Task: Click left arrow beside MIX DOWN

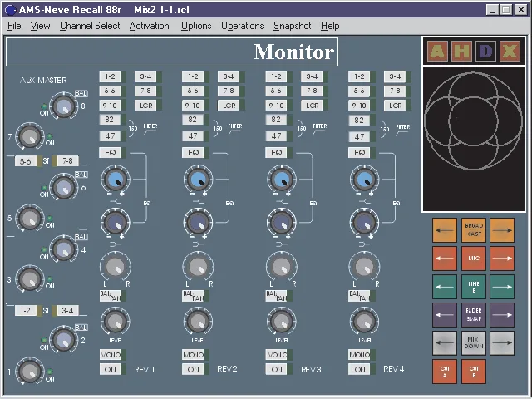Action: [445, 343]
